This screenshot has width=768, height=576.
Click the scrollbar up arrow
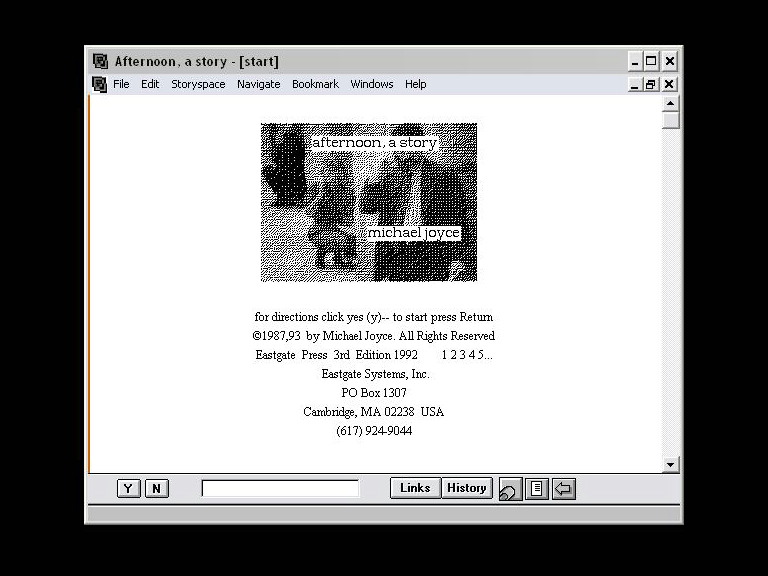[x=671, y=103]
